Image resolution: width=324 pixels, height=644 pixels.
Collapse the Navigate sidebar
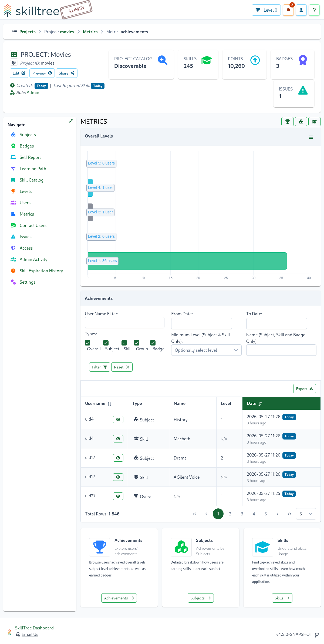tap(71, 121)
